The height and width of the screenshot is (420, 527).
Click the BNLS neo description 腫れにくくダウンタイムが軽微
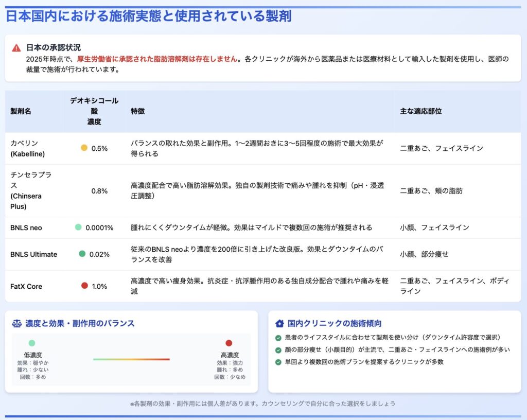coord(251,227)
